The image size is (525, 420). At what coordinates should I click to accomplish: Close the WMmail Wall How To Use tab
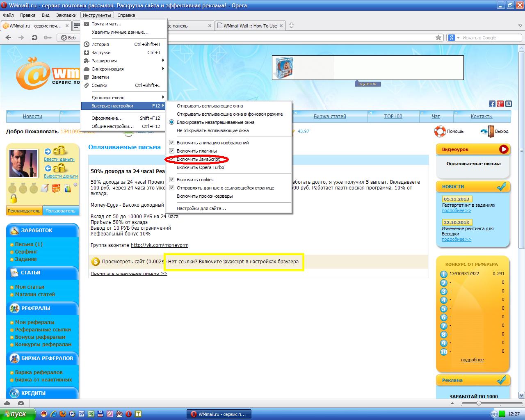pyautogui.click(x=281, y=25)
